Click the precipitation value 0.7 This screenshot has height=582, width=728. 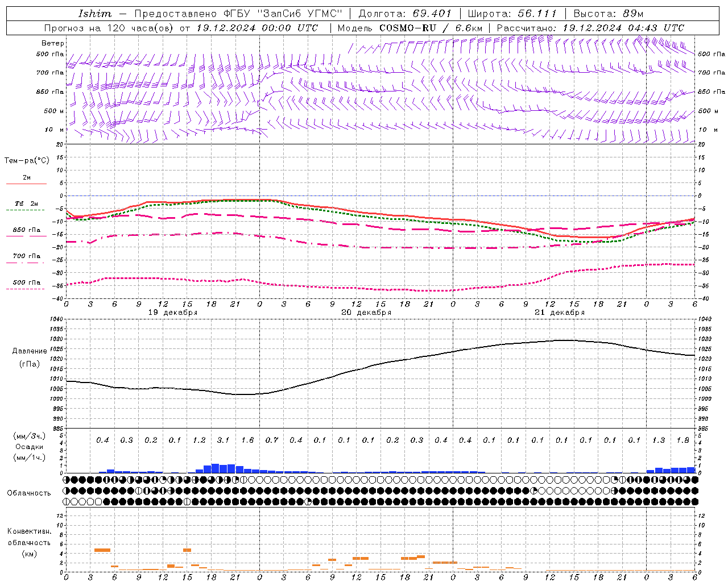(272, 440)
